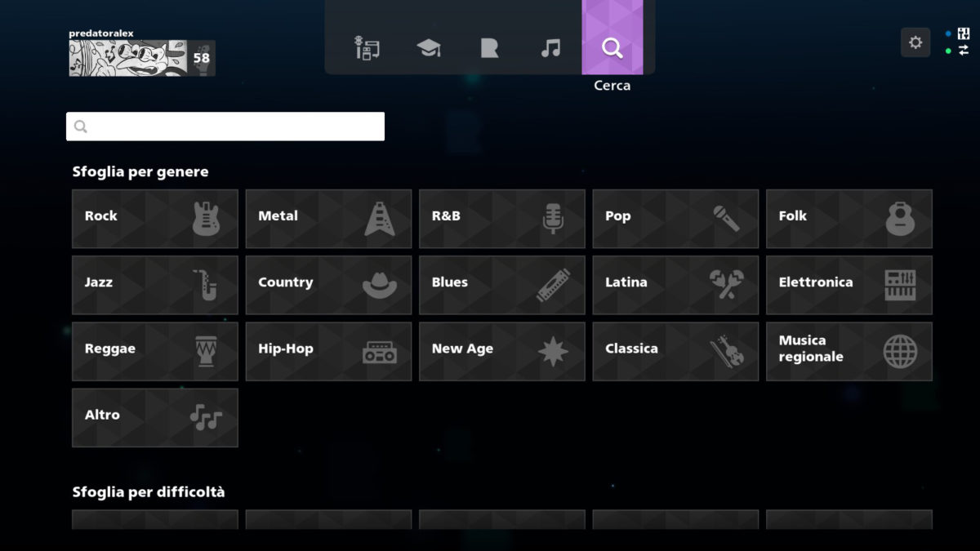This screenshot has height=551, width=980.
Task: Select the music note library tab
Action: click(x=551, y=48)
